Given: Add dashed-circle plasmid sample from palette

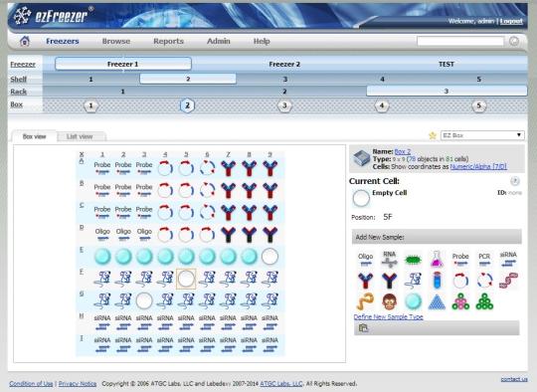Looking at the screenshot, I should (x=484, y=281).
